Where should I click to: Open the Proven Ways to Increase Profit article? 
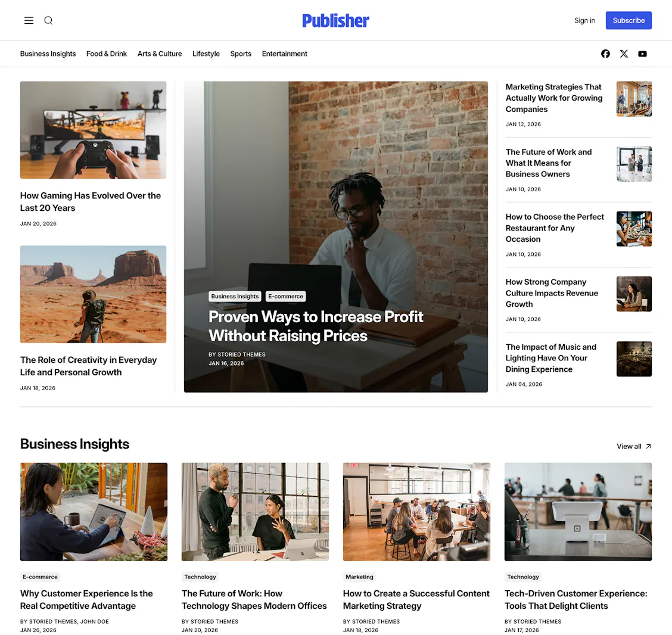pyautogui.click(x=316, y=326)
